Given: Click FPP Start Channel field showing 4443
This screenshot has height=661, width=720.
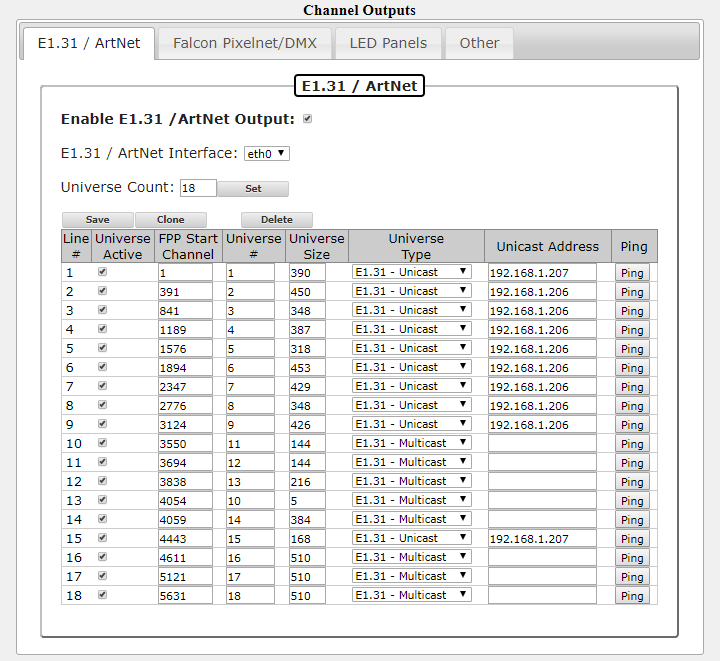Looking at the screenshot, I should pos(185,538).
